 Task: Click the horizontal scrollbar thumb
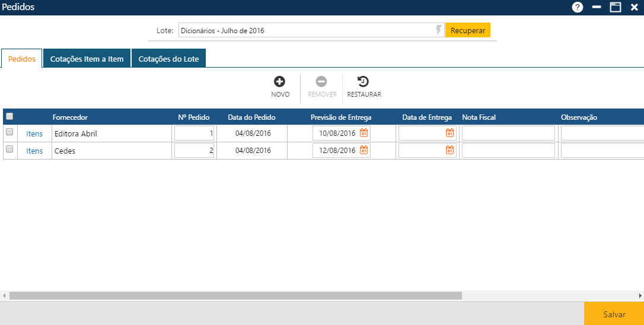pos(235,295)
